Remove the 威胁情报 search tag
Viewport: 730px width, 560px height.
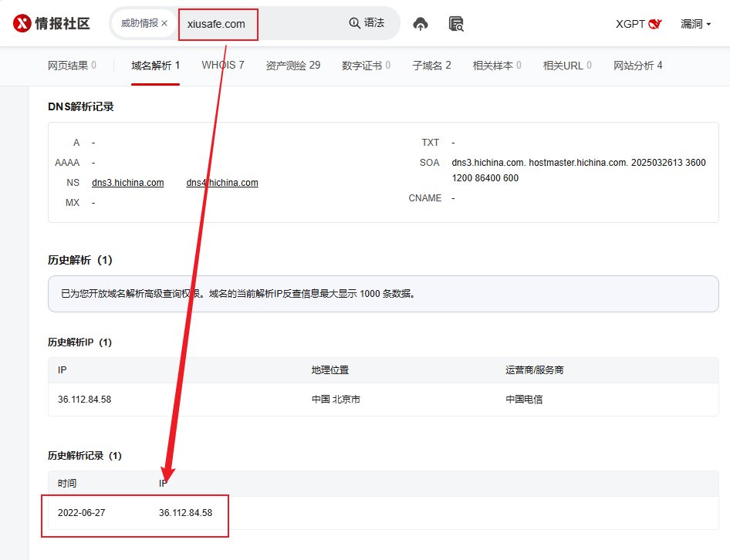pos(164,23)
